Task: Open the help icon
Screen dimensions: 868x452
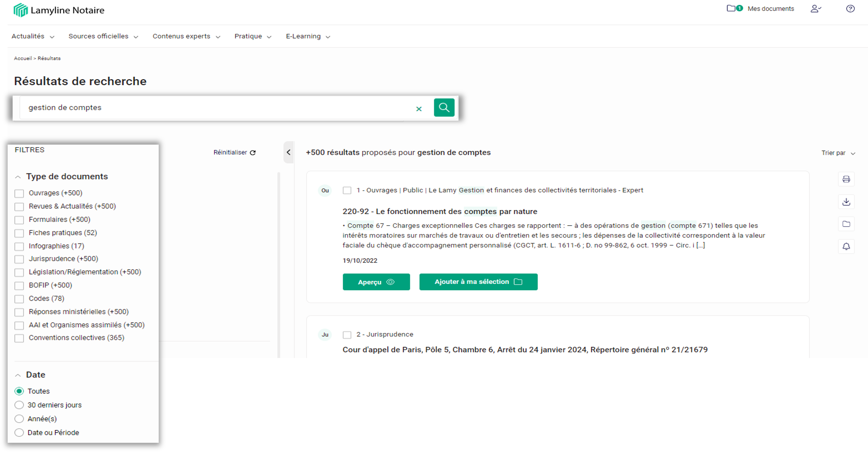Action: tap(850, 8)
